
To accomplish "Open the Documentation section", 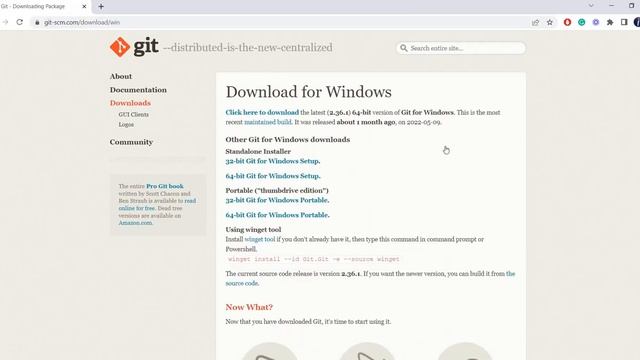I will click(138, 90).
